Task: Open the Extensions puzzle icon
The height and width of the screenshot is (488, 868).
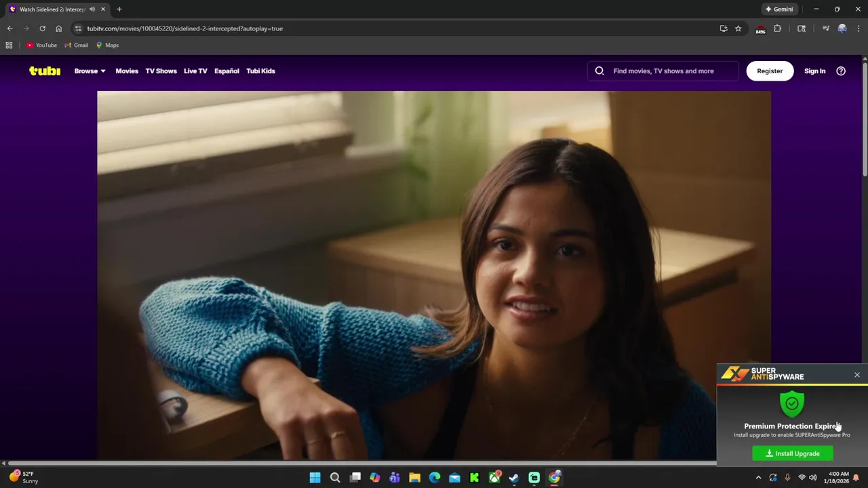Action: click(x=778, y=28)
